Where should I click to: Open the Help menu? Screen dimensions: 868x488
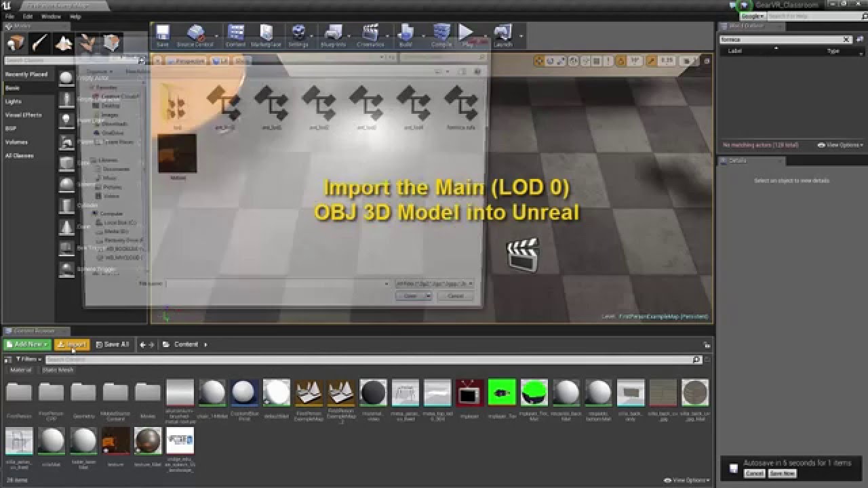(75, 16)
